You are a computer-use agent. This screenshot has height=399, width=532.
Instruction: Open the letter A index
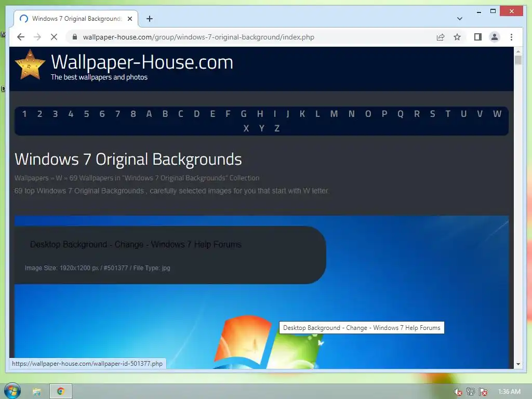click(x=149, y=114)
